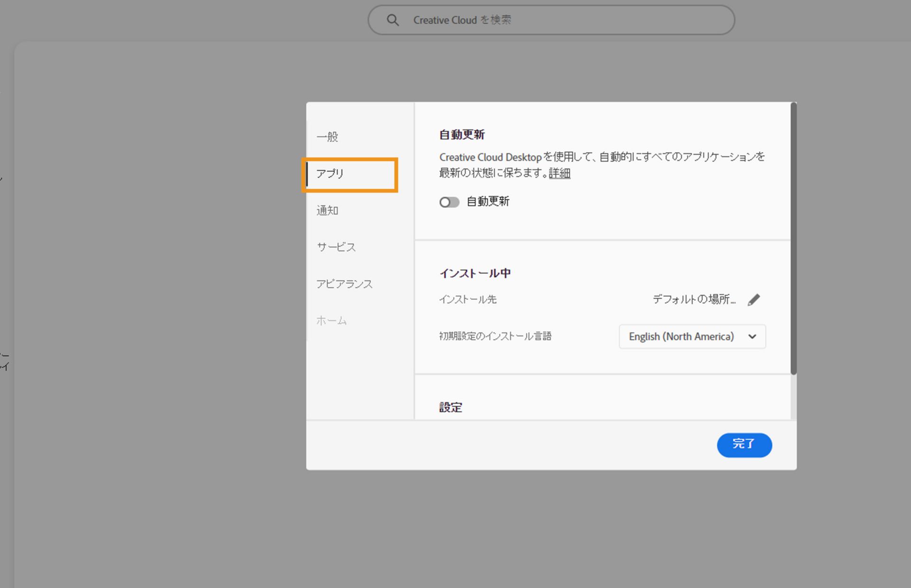Open the 詳細 link about auto-update

tap(559, 173)
